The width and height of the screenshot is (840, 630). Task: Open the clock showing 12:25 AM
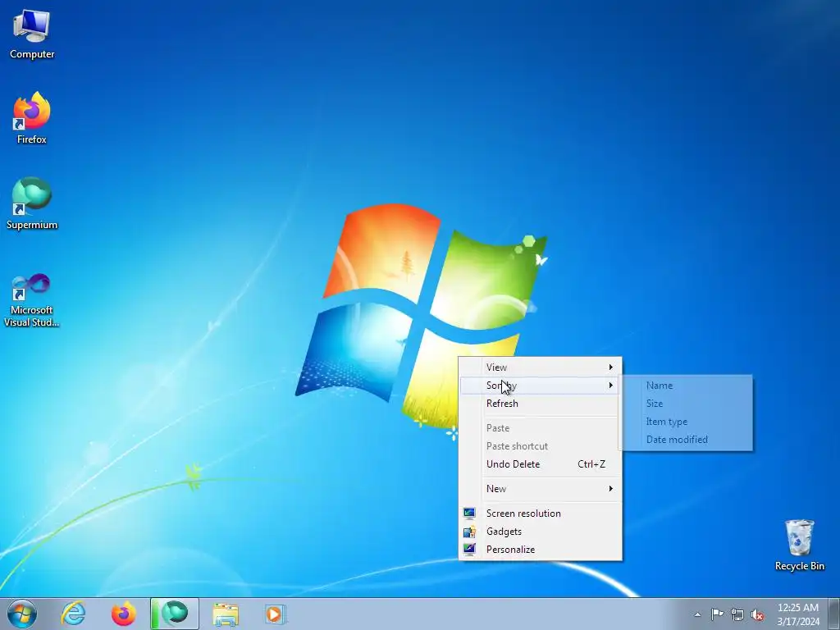click(x=797, y=614)
